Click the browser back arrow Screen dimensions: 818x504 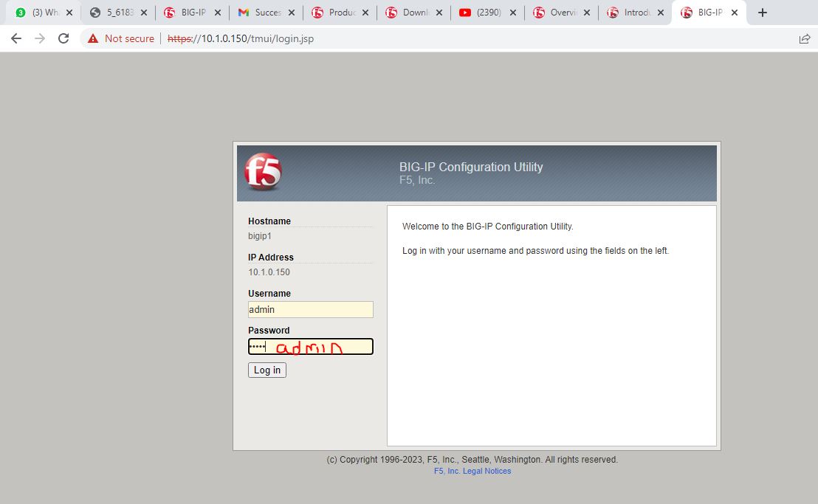(16, 38)
